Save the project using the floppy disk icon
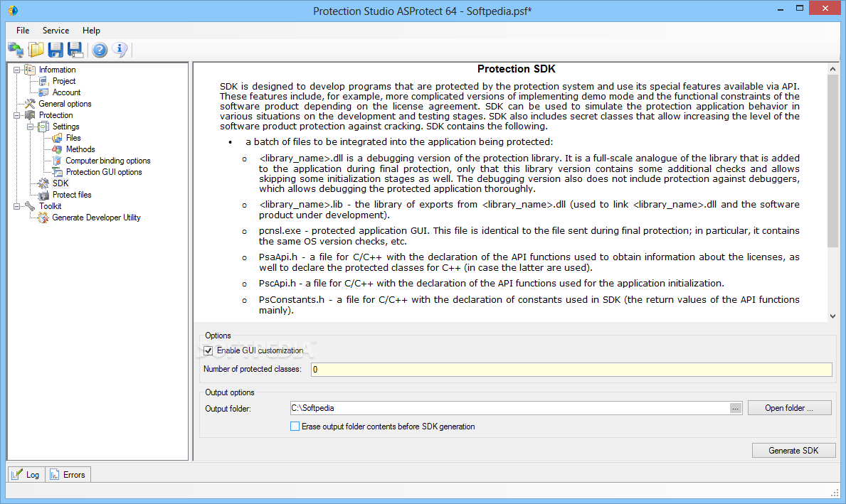The width and height of the screenshot is (846, 504). pos(55,50)
